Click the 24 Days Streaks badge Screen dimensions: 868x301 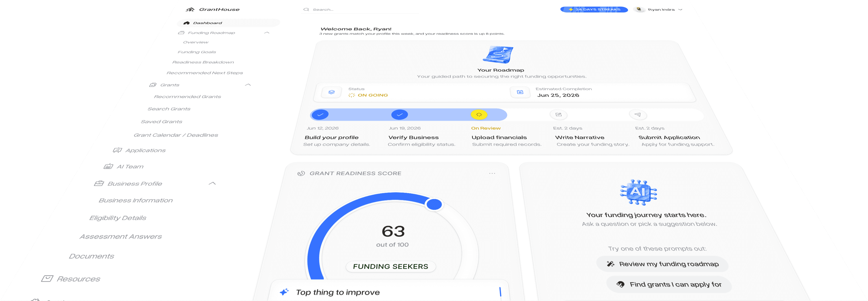click(x=594, y=10)
